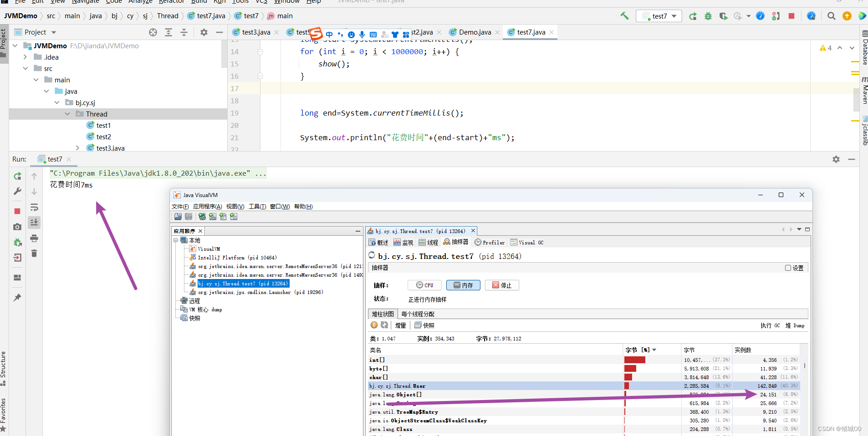
Task: Toggle soft-wrap in Run console
Action: [x=34, y=208]
